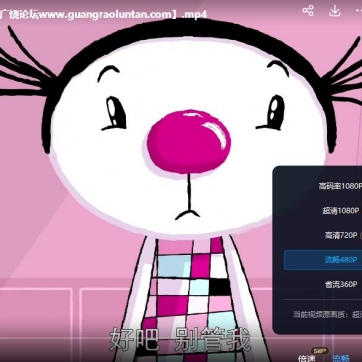The image size is (362, 362).
Task: Select 省流360P quality option
Action: click(341, 284)
